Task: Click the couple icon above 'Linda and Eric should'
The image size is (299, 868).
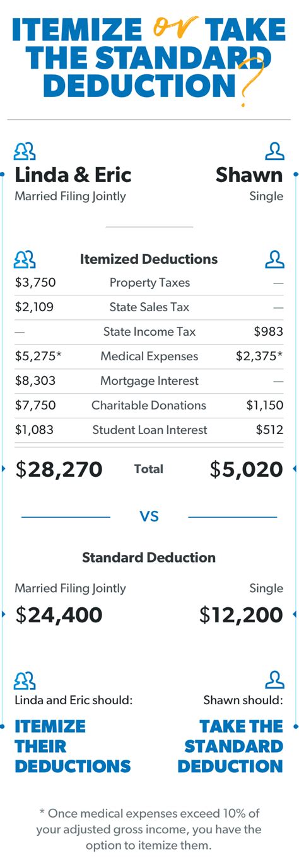Action: (x=25, y=680)
